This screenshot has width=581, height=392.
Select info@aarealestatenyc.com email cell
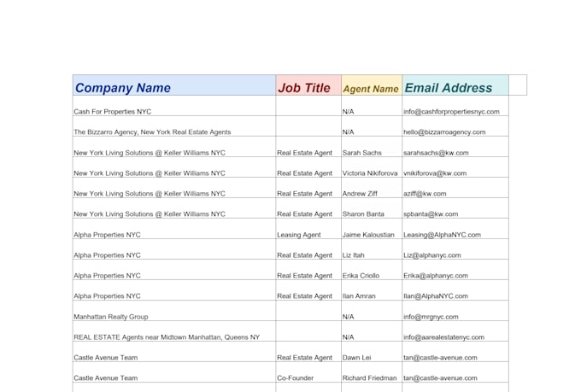[x=455, y=331]
